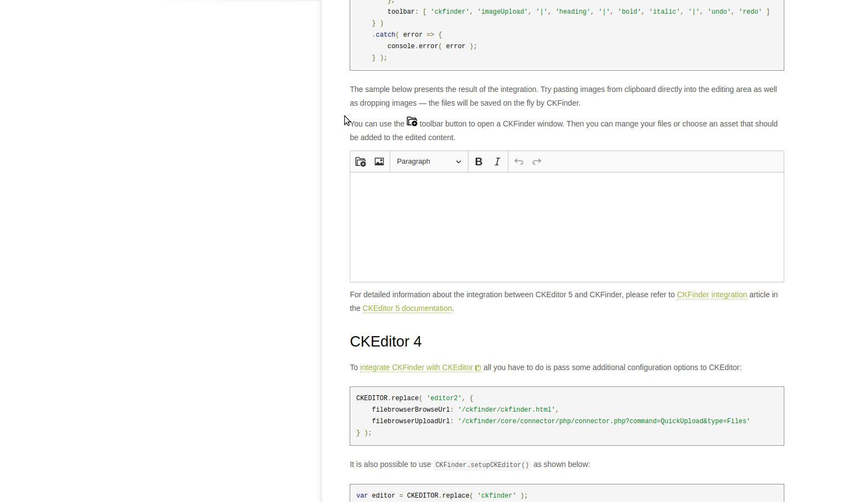Click the CKEditor 4 heading
Image resolution: width=868 pixels, height=502 pixels.
coord(386,342)
